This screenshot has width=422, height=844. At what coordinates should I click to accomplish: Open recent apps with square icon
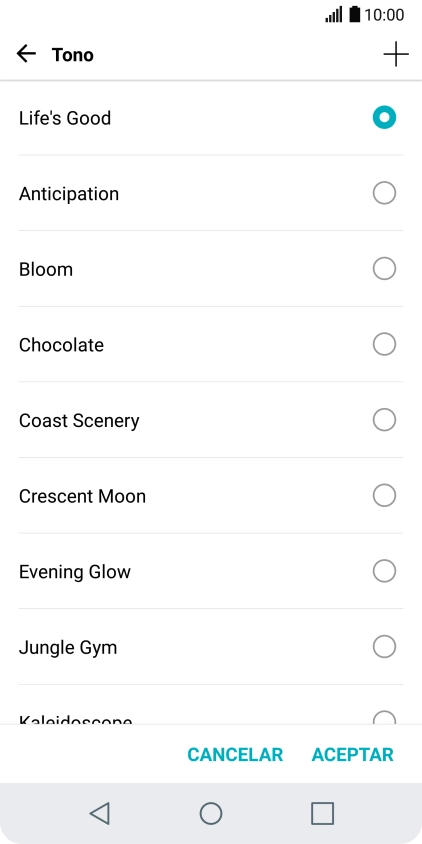(x=322, y=813)
